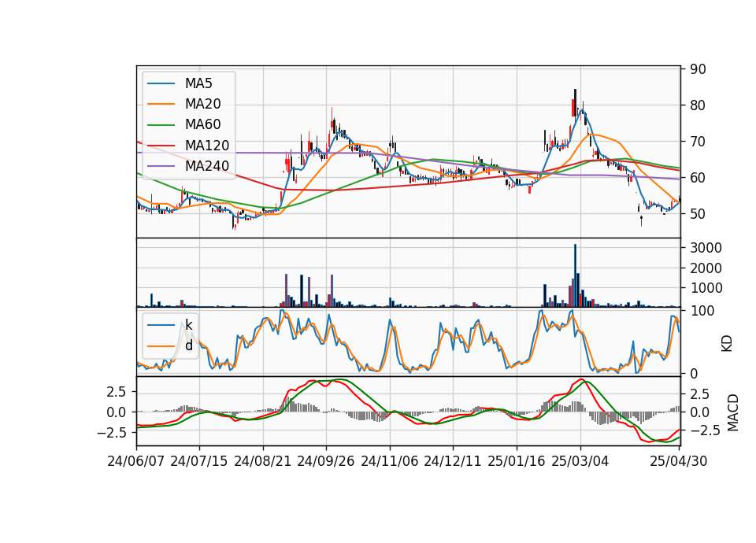Select the 80 price axis tick
Image resolution: width=756 pixels, height=543 pixels.
point(698,105)
